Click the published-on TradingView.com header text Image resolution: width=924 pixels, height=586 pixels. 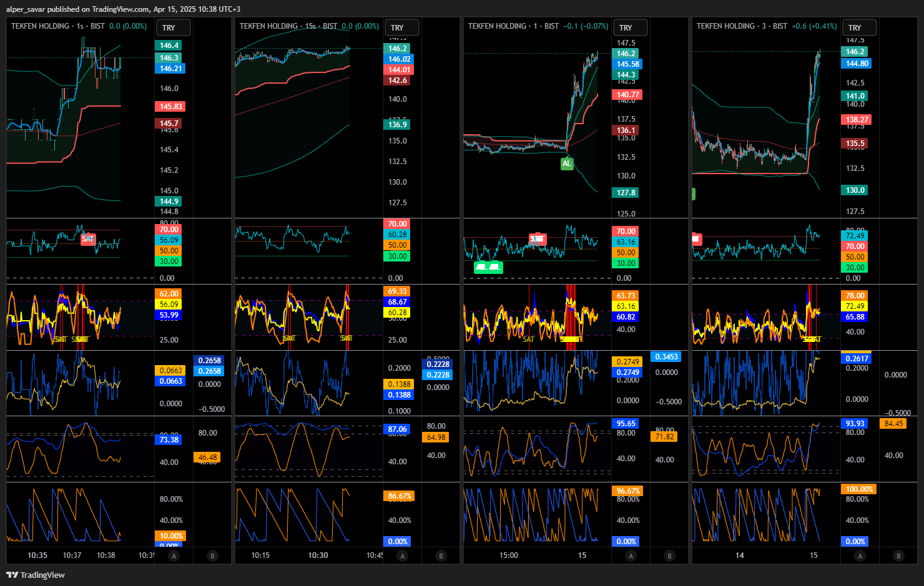coord(123,9)
